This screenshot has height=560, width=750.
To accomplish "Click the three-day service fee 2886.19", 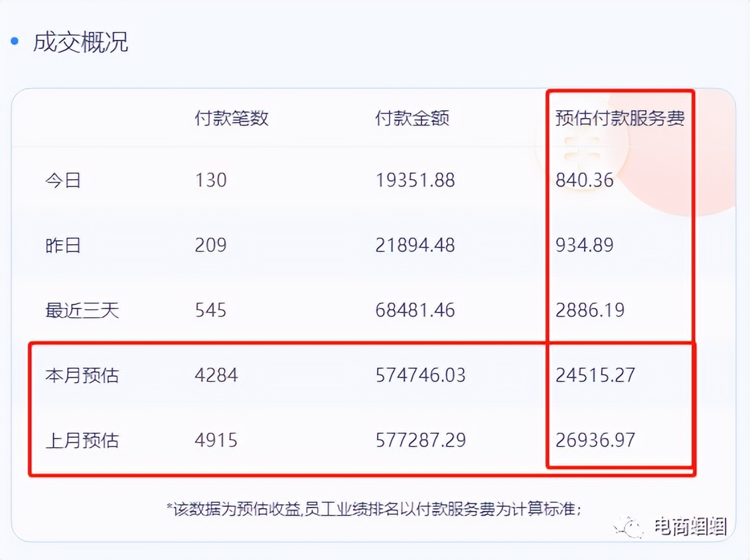I will (x=589, y=310).
